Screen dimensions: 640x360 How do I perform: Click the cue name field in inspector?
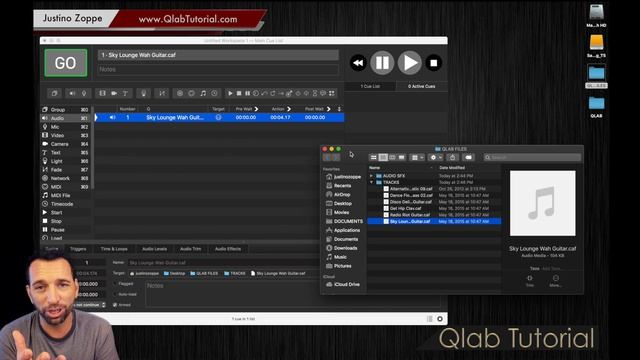coord(224,263)
